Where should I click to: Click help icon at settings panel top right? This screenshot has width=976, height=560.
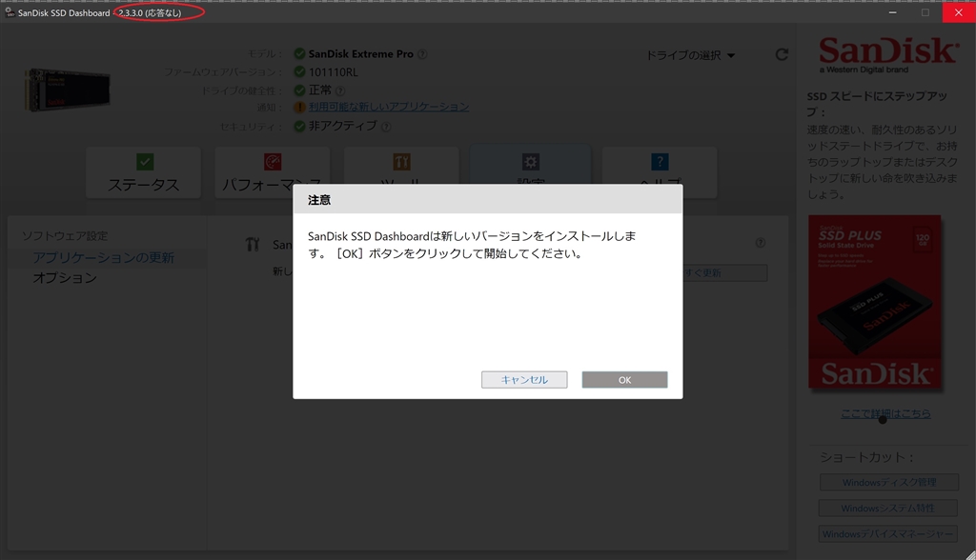pos(760,243)
